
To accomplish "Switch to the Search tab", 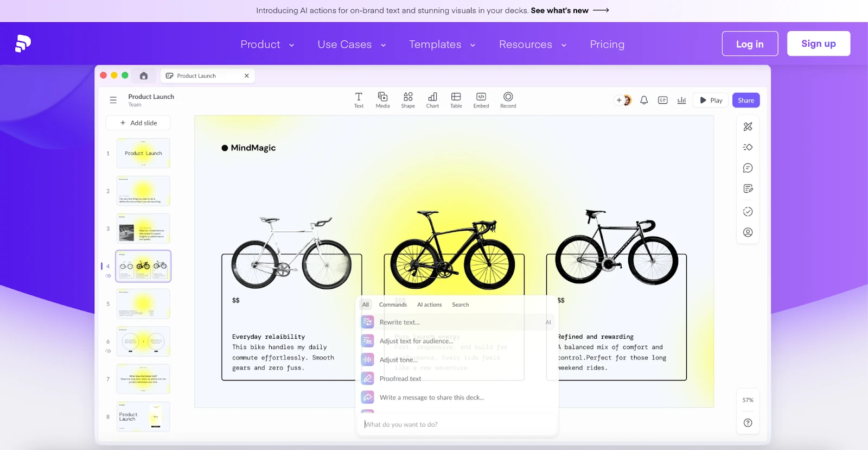I will pos(461,305).
